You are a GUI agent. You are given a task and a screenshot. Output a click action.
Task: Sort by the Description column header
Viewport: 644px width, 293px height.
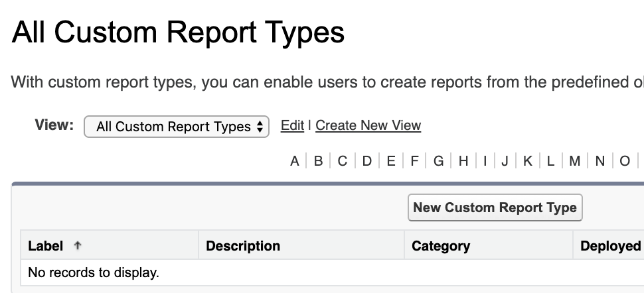click(243, 246)
